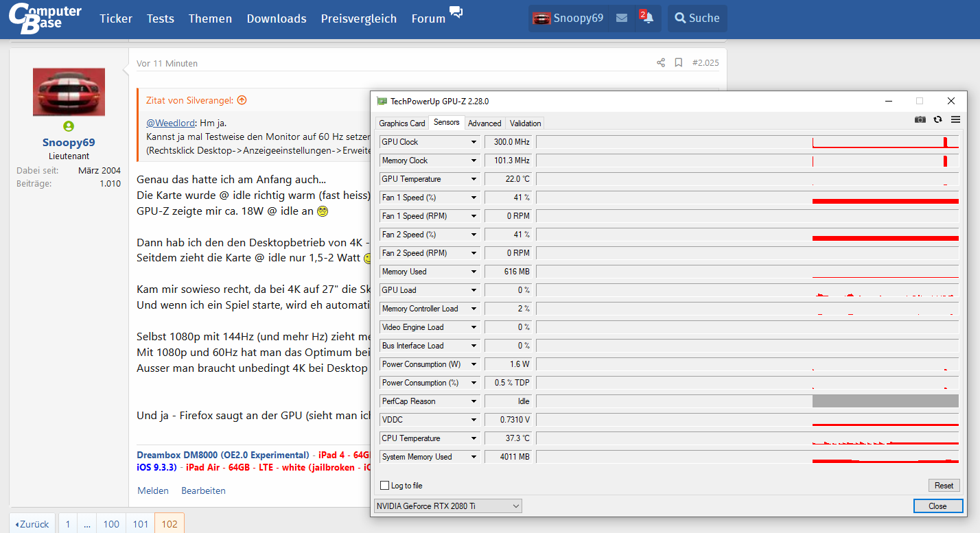Go back with Zurück pagination button
Viewport: 980px width, 533px height.
coord(32,524)
